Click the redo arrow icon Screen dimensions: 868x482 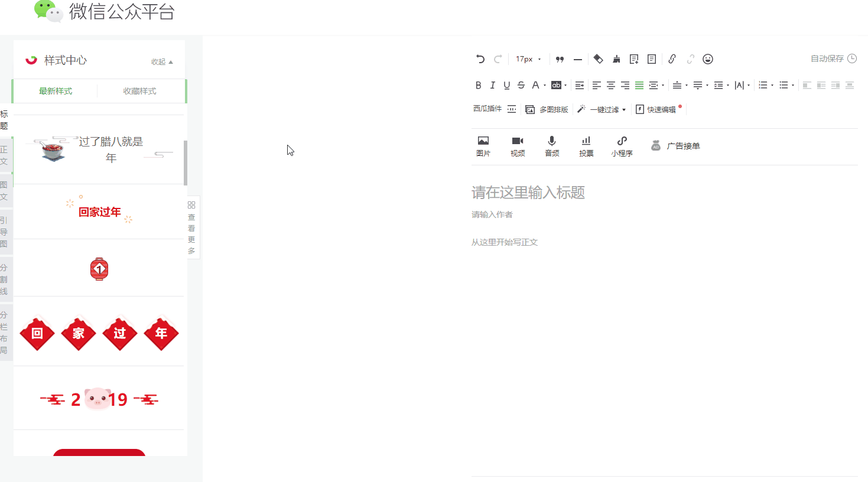click(x=498, y=59)
